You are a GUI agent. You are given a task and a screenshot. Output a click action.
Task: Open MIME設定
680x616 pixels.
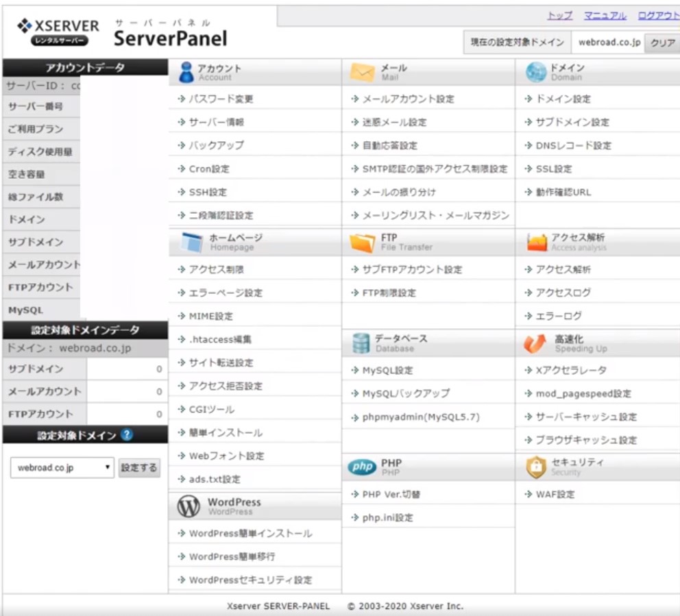[x=210, y=316]
